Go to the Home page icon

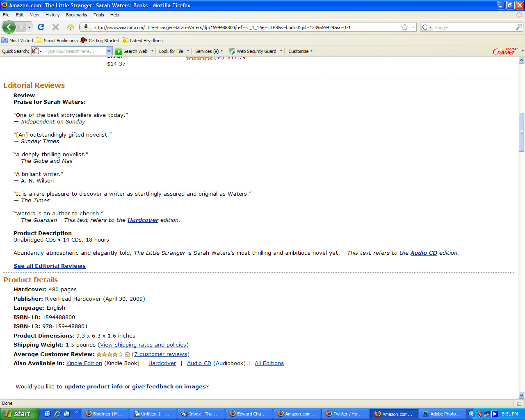pos(71,27)
